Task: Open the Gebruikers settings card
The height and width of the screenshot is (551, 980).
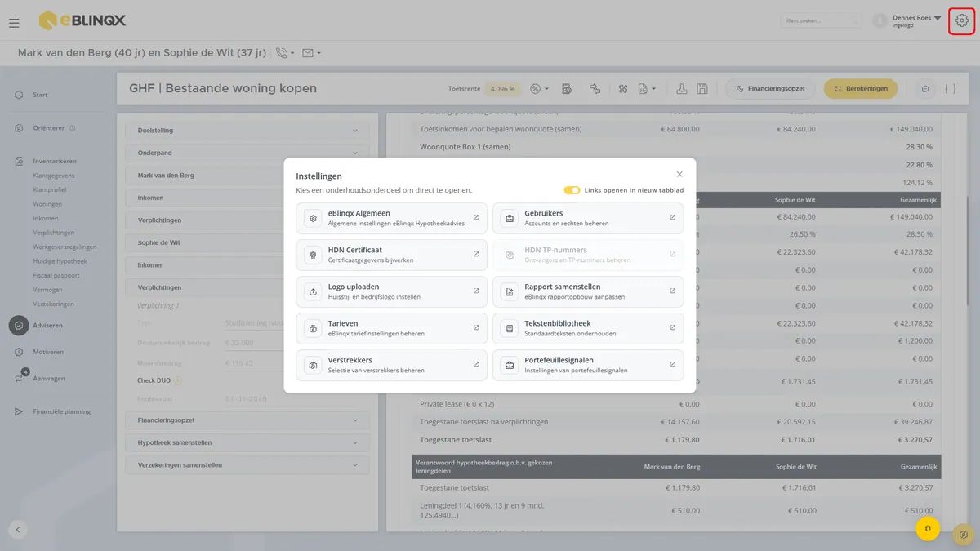Action: (588, 218)
